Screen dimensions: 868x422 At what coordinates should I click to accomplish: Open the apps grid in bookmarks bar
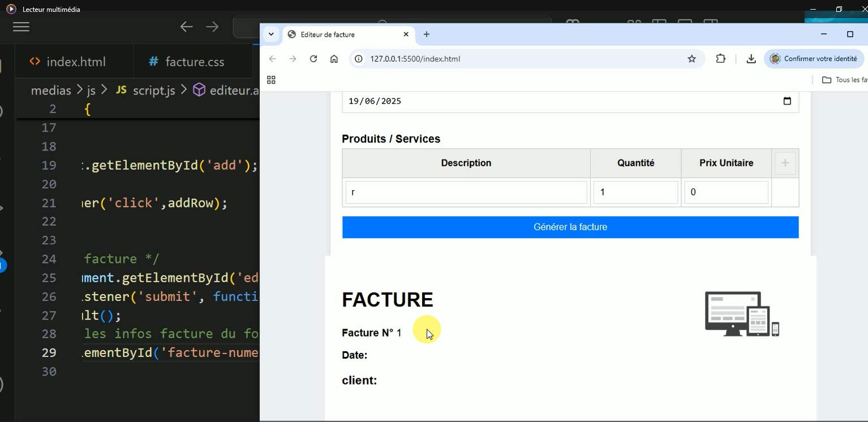pos(271,80)
